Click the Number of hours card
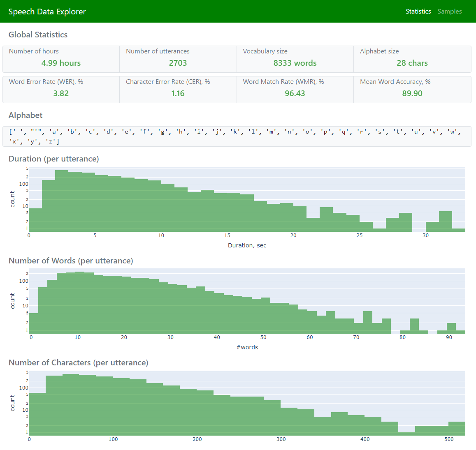This screenshot has height=450, width=476. (x=61, y=59)
